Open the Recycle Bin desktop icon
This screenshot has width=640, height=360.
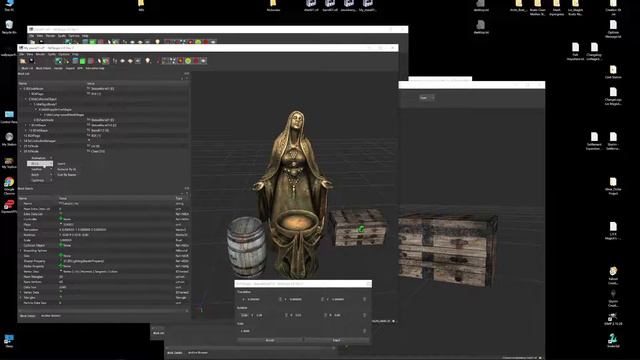(9, 27)
